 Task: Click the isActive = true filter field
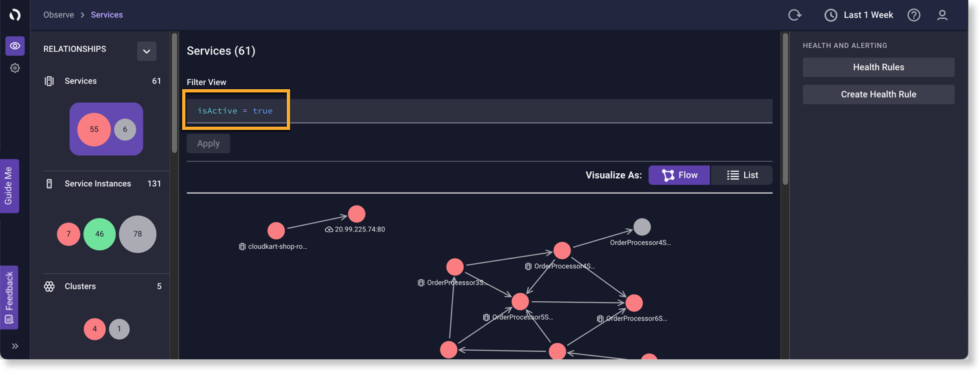[479, 111]
